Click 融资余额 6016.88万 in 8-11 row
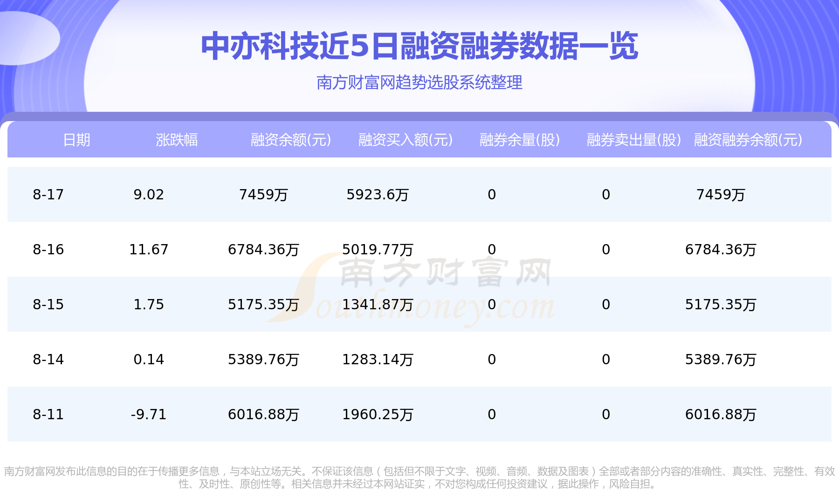The height and width of the screenshot is (504, 839). point(263,414)
